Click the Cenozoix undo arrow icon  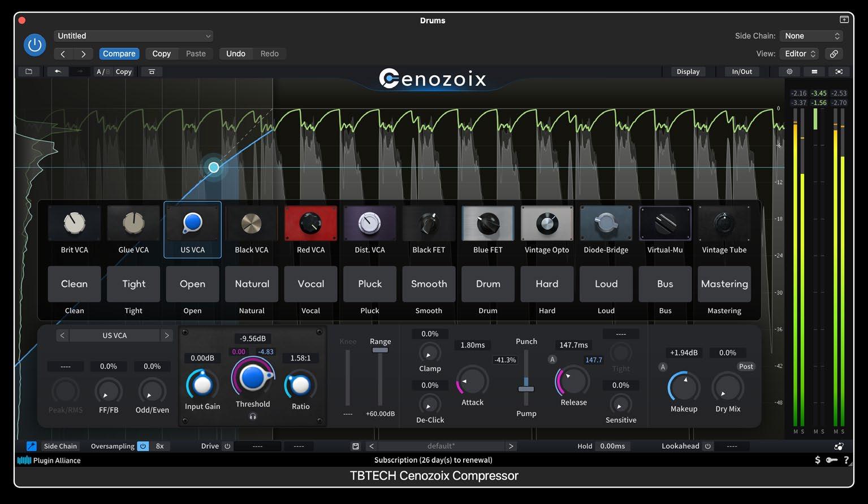[x=58, y=72]
